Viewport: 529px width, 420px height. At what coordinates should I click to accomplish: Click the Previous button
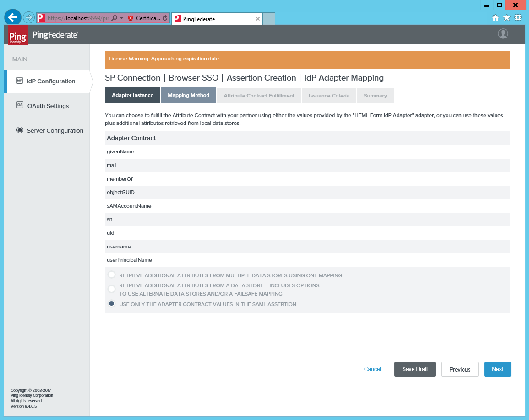point(460,369)
